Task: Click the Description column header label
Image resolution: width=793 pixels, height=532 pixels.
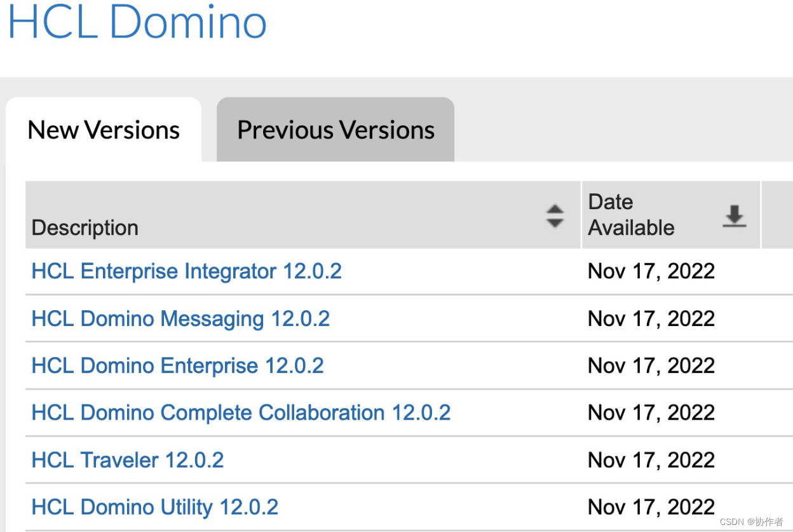Action: click(x=85, y=228)
